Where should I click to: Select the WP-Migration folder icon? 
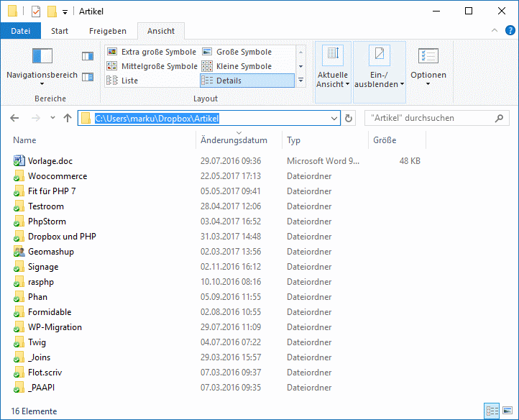(x=19, y=327)
